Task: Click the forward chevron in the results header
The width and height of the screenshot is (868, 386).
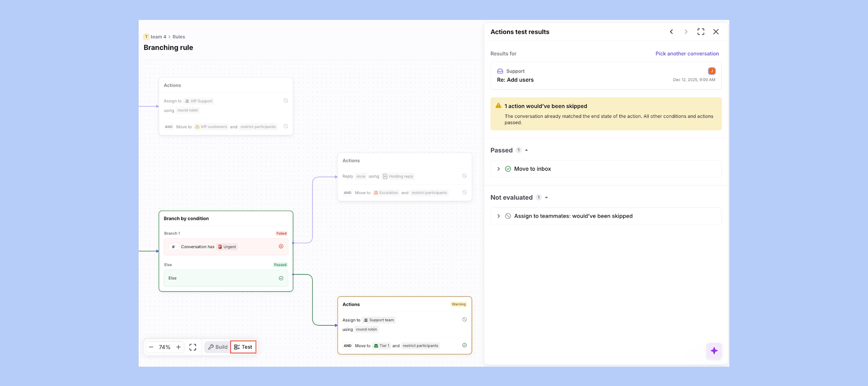Action: (x=686, y=31)
